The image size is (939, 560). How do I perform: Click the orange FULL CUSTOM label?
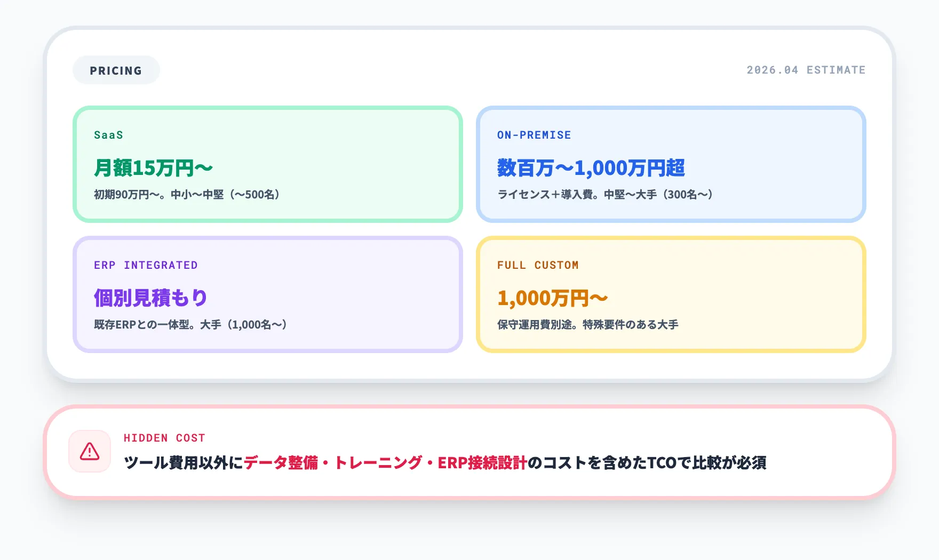pyautogui.click(x=537, y=265)
